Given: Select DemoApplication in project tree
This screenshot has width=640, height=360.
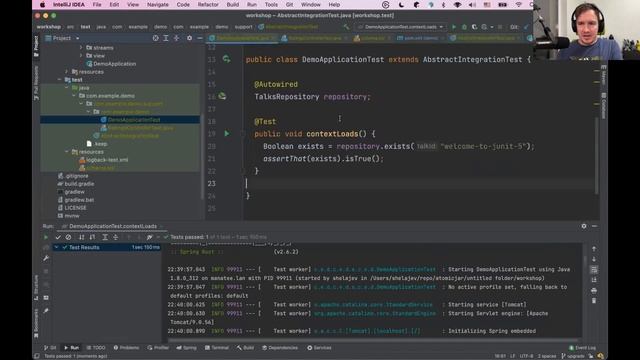Looking at the screenshot, I should click(111, 64).
